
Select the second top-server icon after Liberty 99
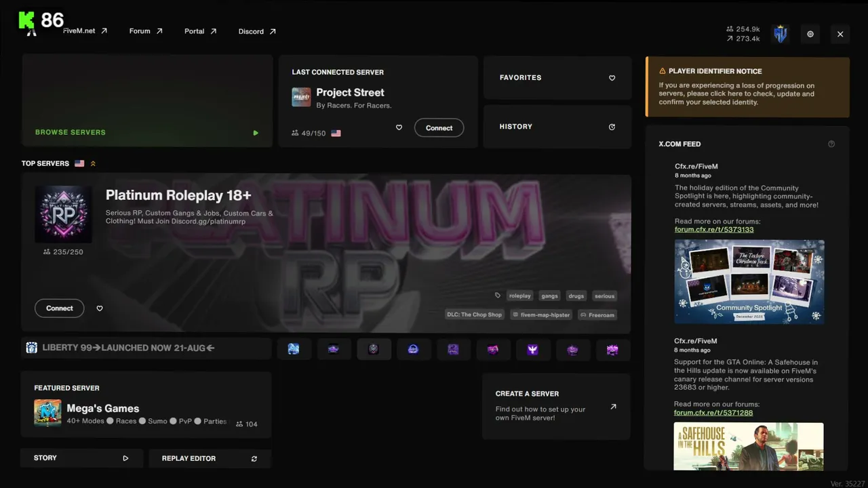point(334,349)
